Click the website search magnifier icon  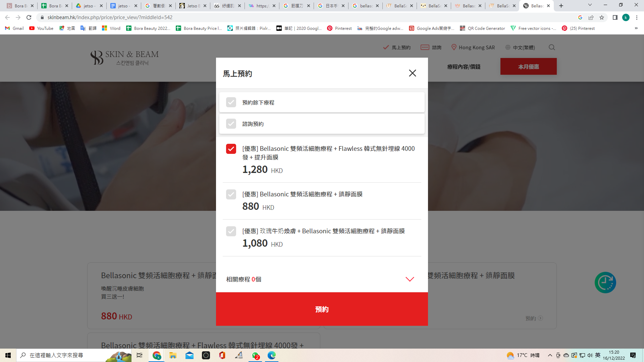pyautogui.click(x=552, y=47)
